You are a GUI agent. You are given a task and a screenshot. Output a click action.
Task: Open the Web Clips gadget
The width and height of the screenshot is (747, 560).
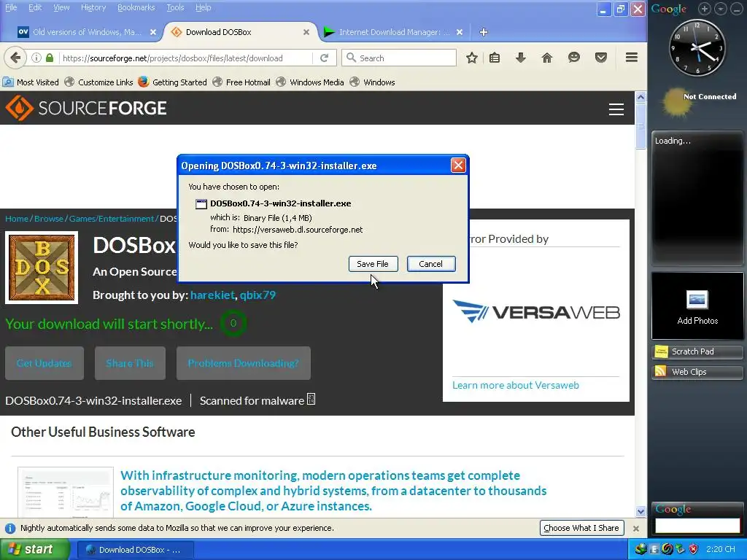coord(697,372)
